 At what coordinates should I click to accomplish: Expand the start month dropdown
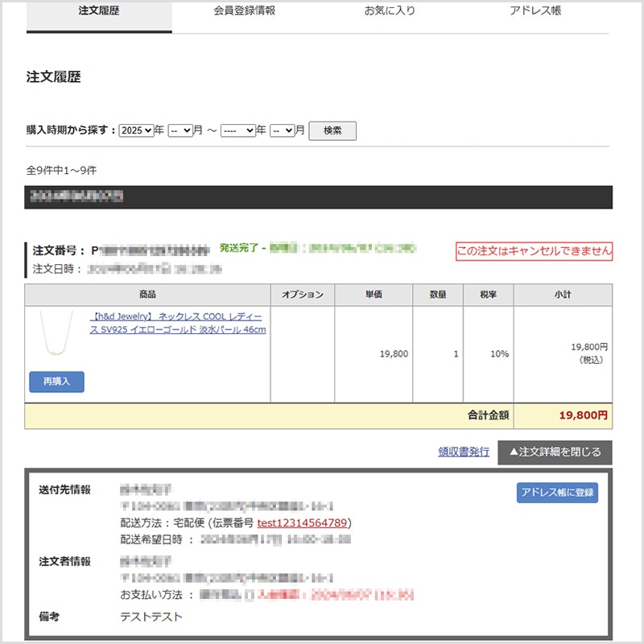180,130
